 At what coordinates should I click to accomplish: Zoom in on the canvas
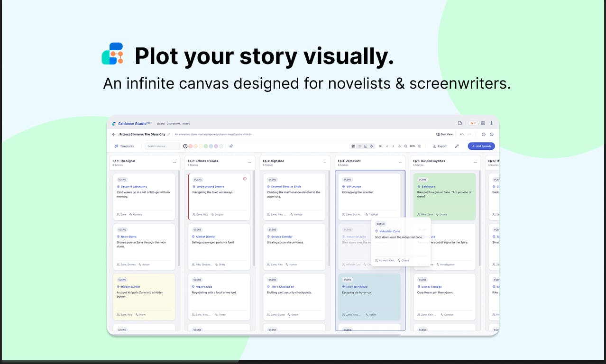(419, 146)
